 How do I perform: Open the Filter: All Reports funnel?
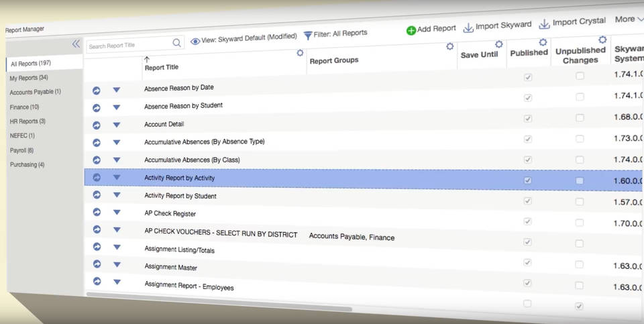pyautogui.click(x=308, y=35)
